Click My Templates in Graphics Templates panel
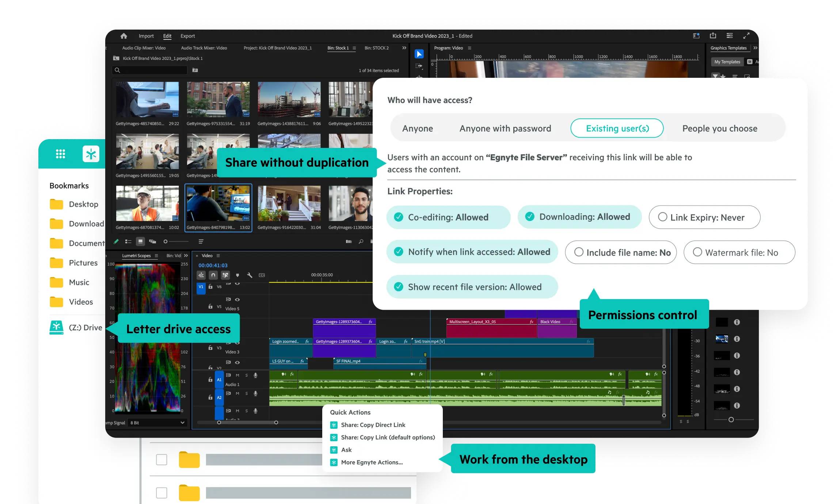This screenshot has width=833, height=504. pos(727,62)
